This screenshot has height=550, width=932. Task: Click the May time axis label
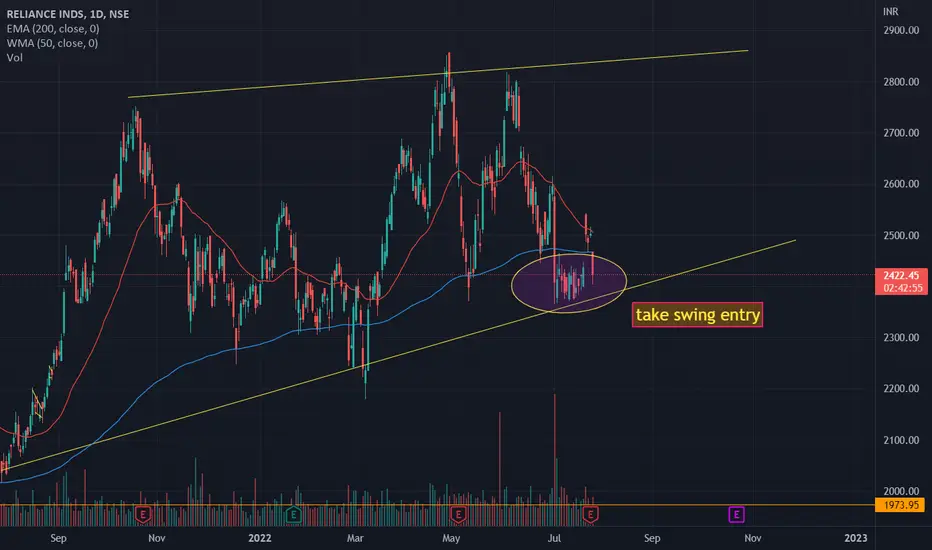click(451, 538)
